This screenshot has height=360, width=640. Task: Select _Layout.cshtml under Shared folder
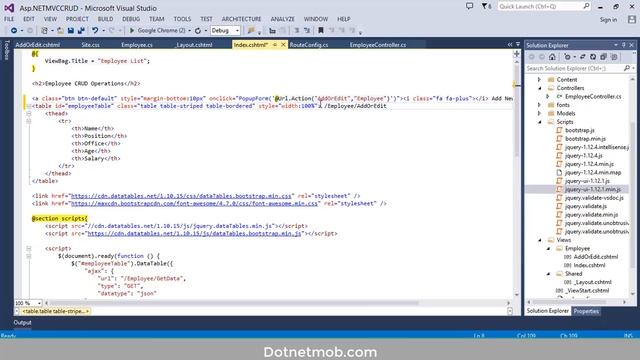593,282
